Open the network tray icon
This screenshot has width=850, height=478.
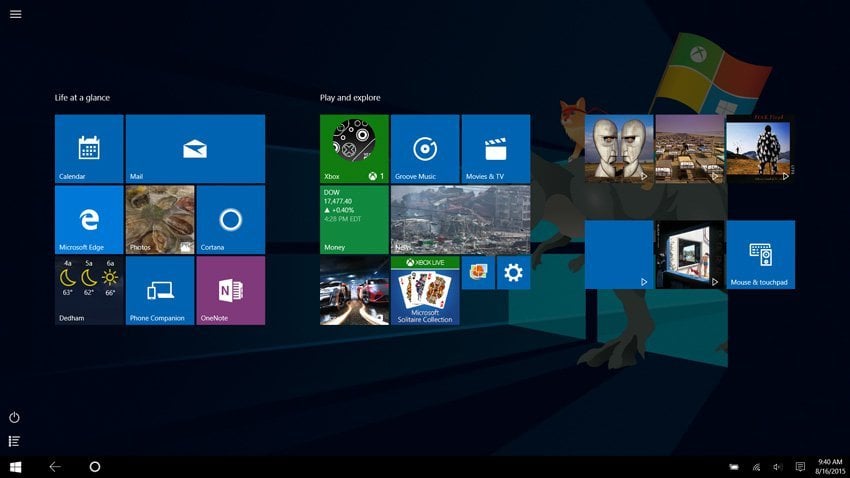pos(756,467)
